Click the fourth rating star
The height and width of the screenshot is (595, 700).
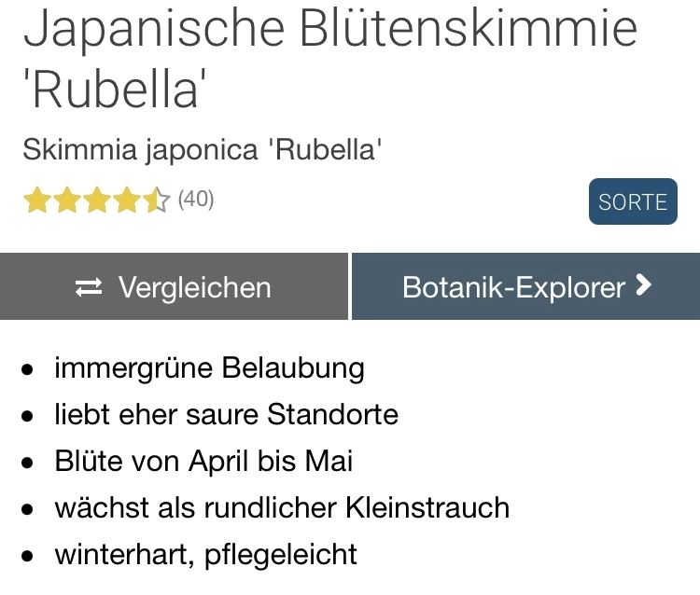(x=126, y=201)
